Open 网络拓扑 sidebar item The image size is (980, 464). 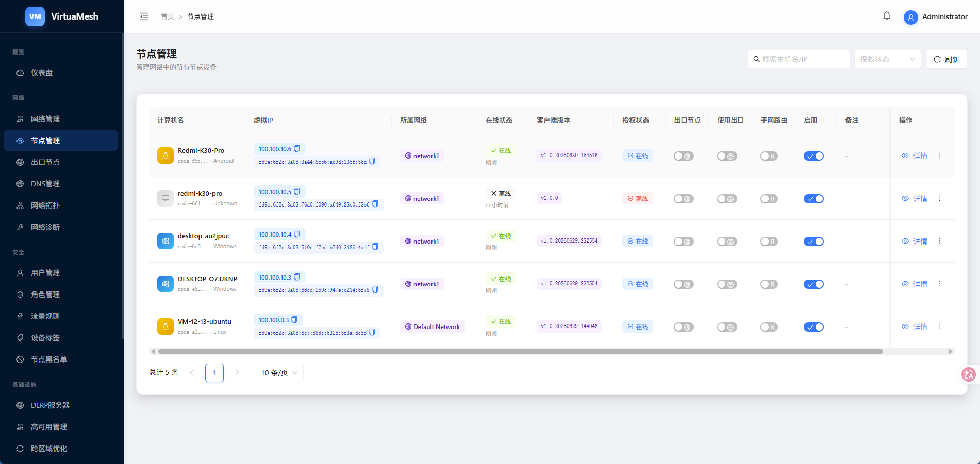tap(61, 205)
